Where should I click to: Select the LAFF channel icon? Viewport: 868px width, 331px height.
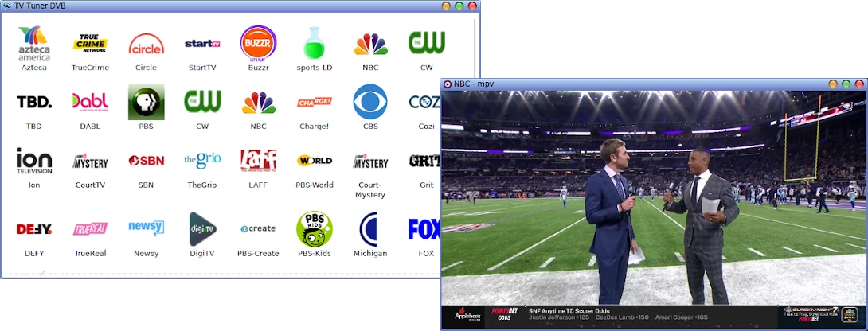coord(259,161)
